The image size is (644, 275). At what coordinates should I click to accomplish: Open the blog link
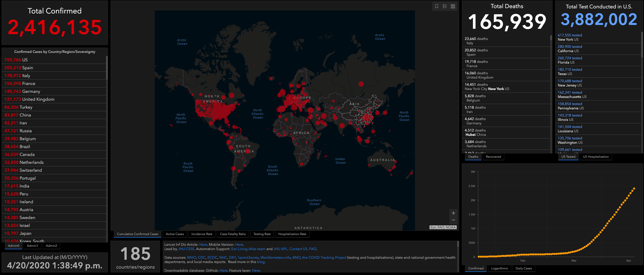pyautogui.click(x=261, y=262)
